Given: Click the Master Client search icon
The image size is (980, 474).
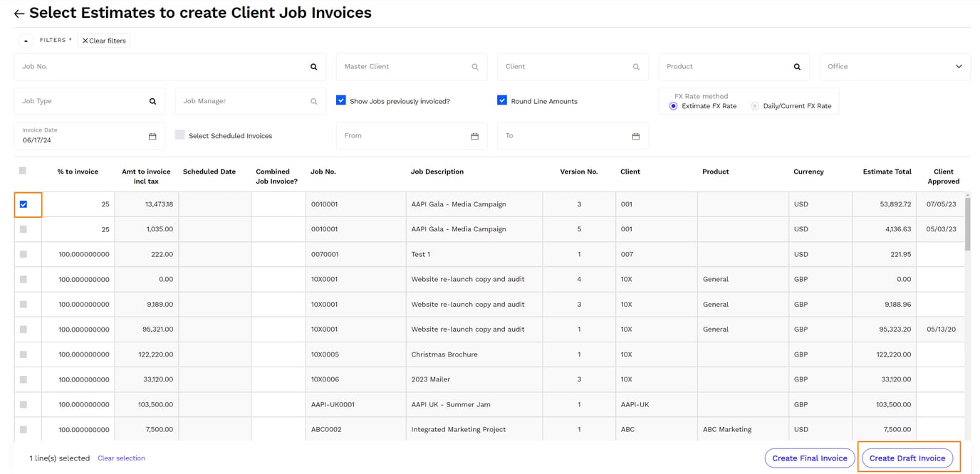Looking at the screenshot, I should click(475, 67).
